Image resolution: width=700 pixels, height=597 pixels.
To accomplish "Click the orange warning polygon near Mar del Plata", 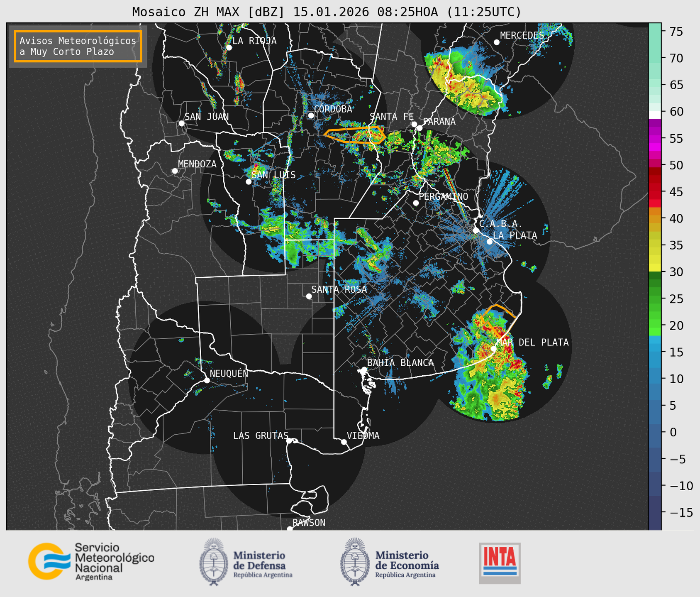I will [500, 321].
